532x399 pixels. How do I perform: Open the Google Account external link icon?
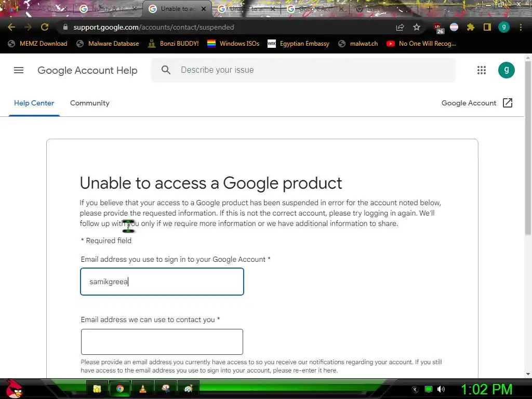508,103
